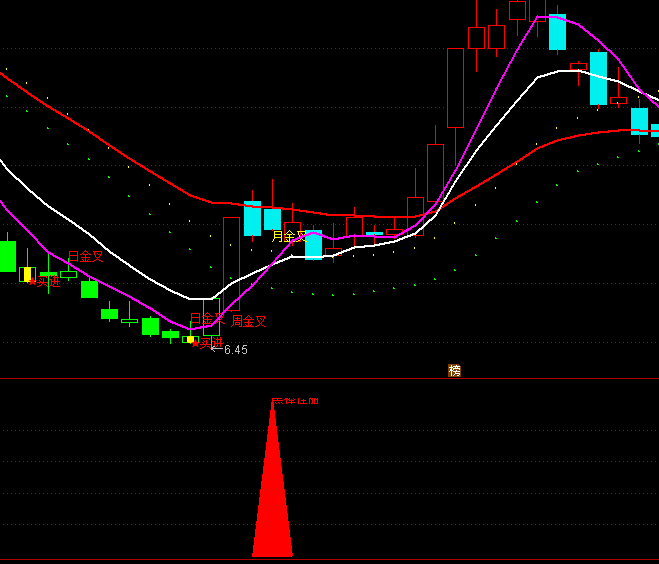This screenshot has height=564, width=659.
Task: Click the large green candle at left edge
Action: tap(7, 256)
